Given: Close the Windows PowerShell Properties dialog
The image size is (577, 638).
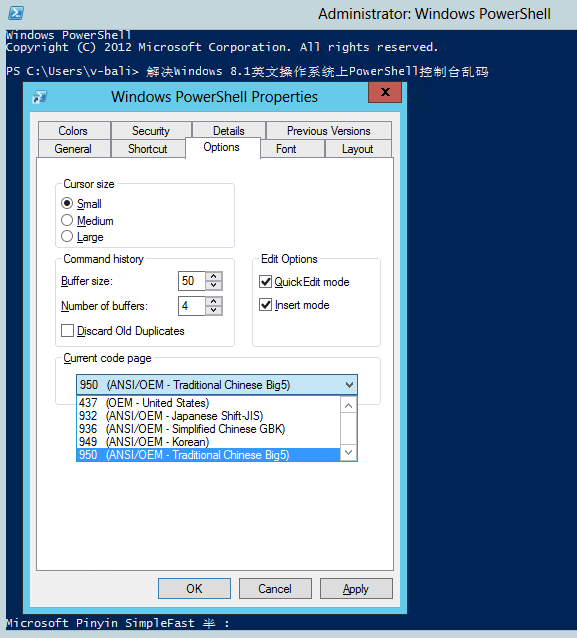Looking at the screenshot, I should (x=385, y=92).
